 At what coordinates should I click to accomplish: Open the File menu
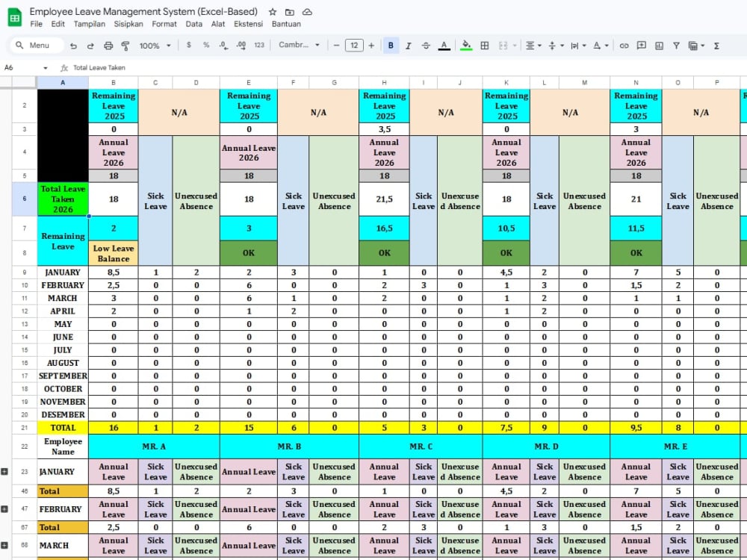(36, 24)
